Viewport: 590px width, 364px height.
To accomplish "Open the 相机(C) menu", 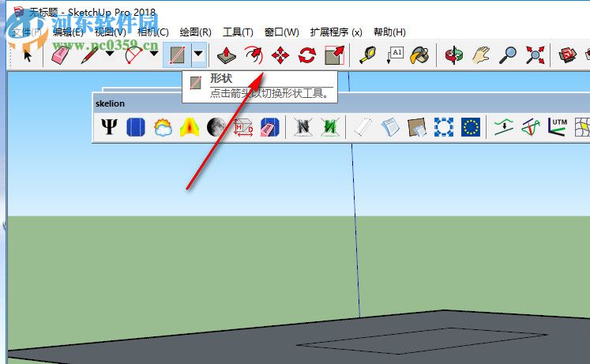I will [152, 32].
